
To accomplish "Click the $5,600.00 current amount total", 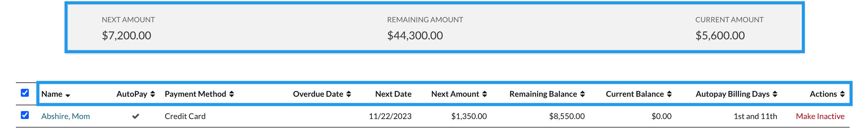I will (720, 36).
